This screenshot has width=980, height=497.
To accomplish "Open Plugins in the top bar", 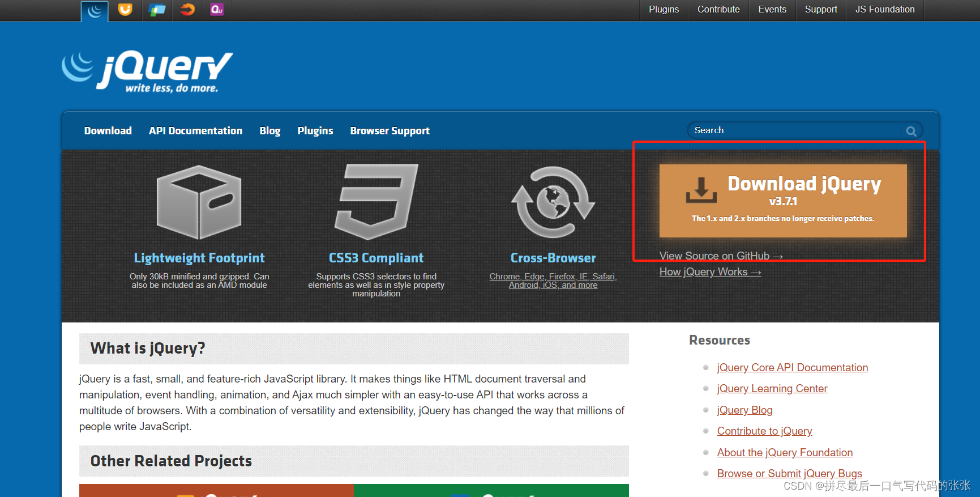I will 664,10.
